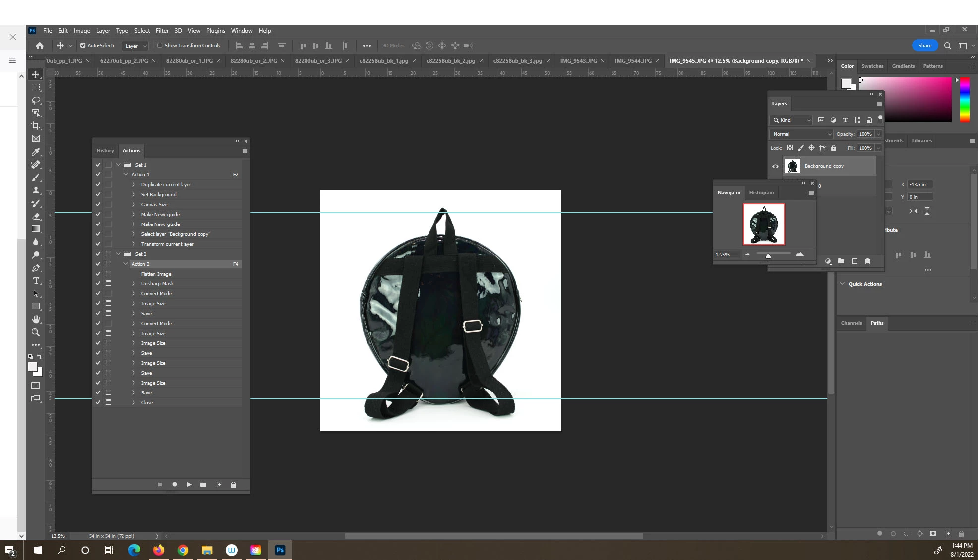980x560 pixels.
Task: Select the Crop tool
Action: (36, 126)
